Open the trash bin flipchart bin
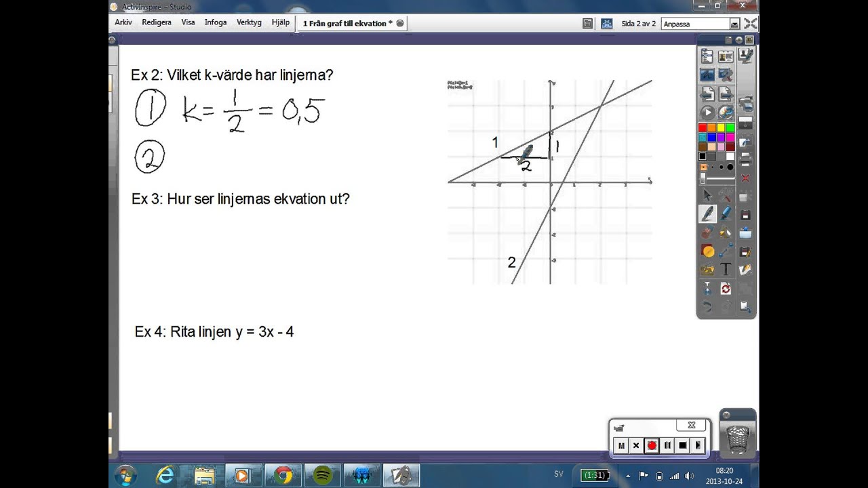The image size is (868, 488). pyautogui.click(x=737, y=439)
